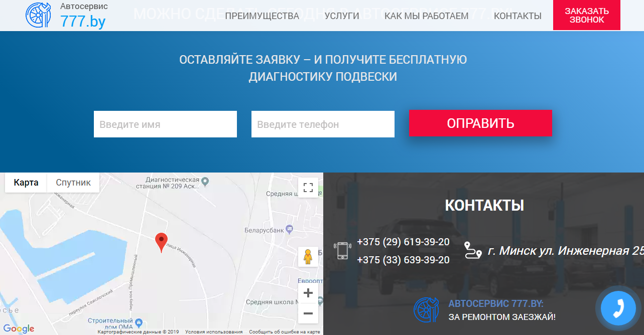Call +375 (29) 619-39-20 number
This screenshot has width=644, height=335.
[403, 242]
